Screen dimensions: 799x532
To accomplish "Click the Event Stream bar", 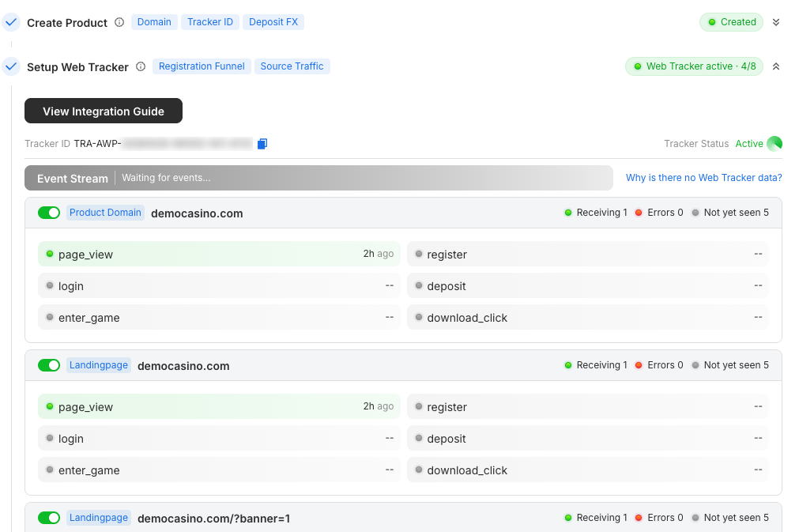I will pyautogui.click(x=318, y=178).
